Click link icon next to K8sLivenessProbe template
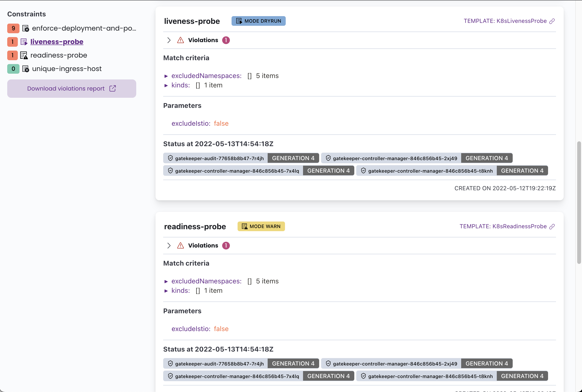Image resolution: width=582 pixels, height=392 pixels. coord(552,21)
